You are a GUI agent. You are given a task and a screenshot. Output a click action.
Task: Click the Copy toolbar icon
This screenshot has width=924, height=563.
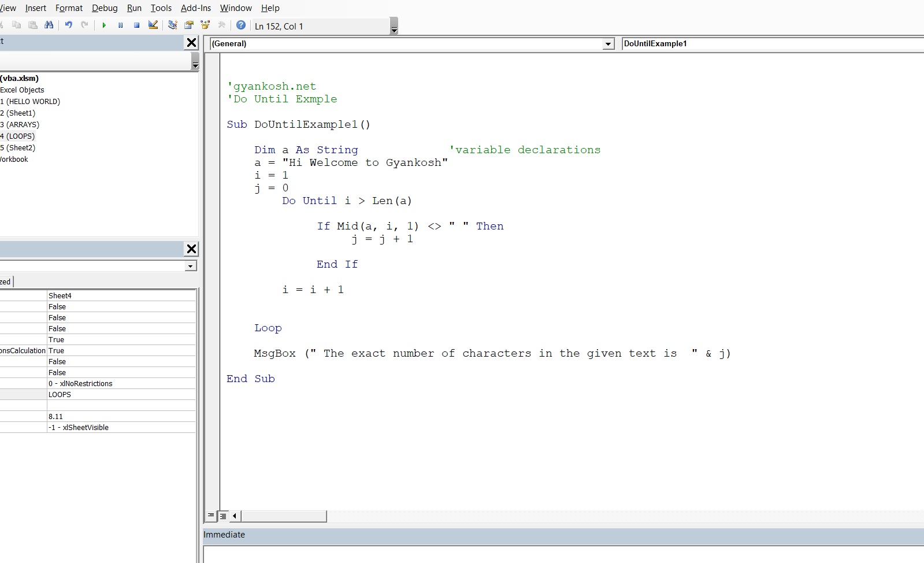pyautogui.click(x=17, y=25)
